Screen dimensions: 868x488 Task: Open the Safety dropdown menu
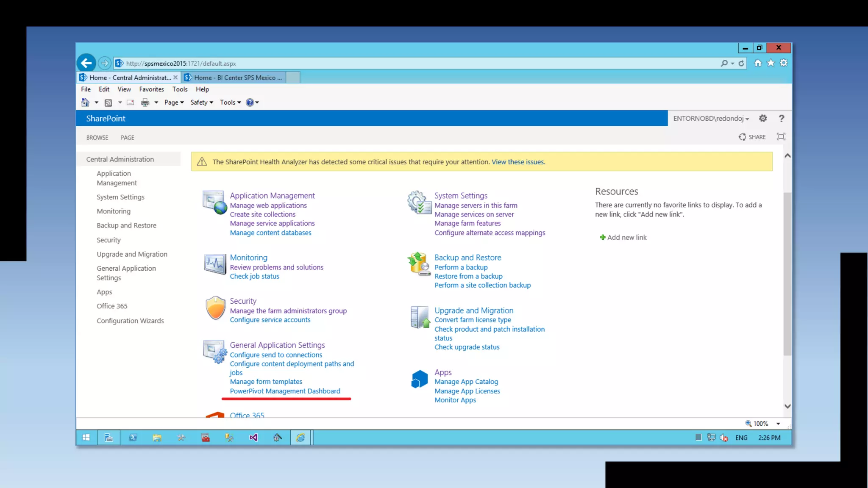click(201, 103)
